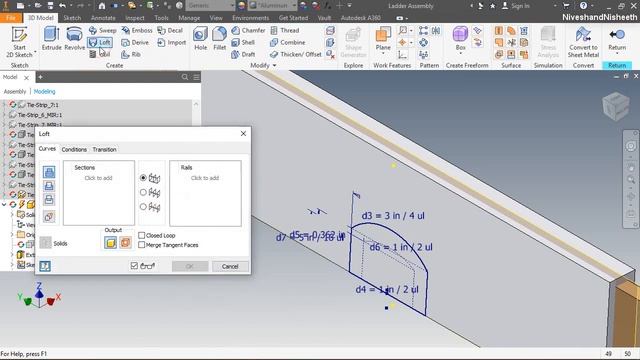Screen dimensions: 640x360
Task: Select the Join operation in Loft dialog
Action: pos(49,172)
